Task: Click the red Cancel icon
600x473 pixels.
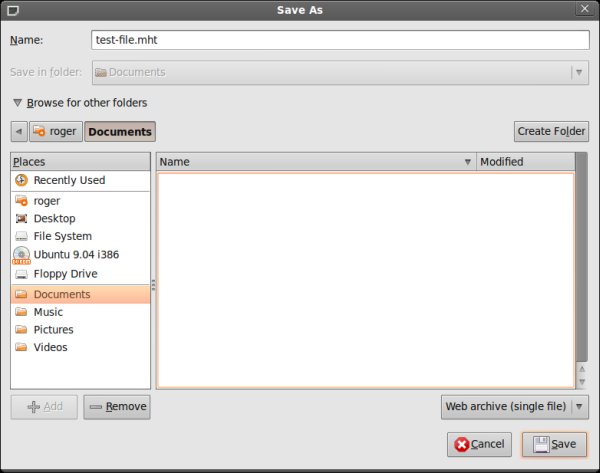Action: [461, 444]
